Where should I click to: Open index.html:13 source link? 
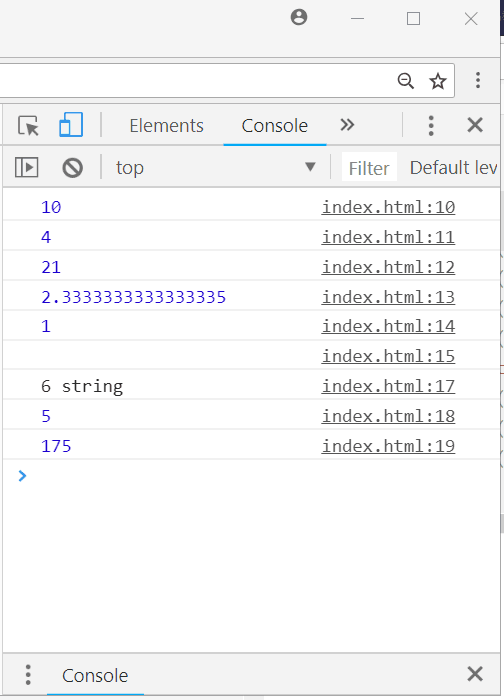pos(388,297)
